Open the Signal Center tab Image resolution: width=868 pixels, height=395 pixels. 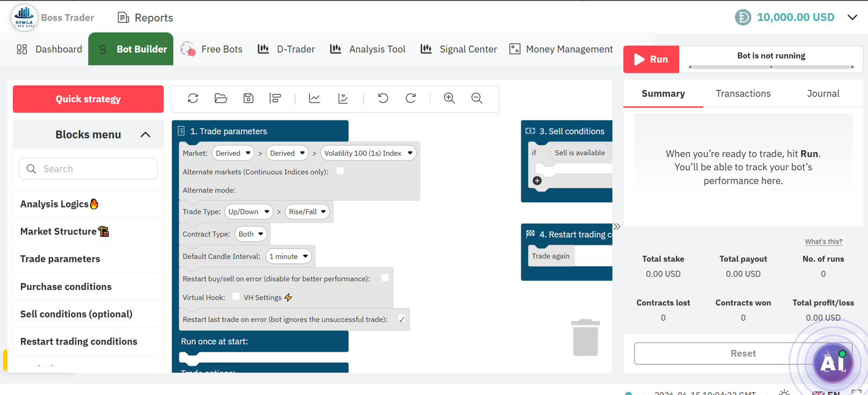coord(459,49)
